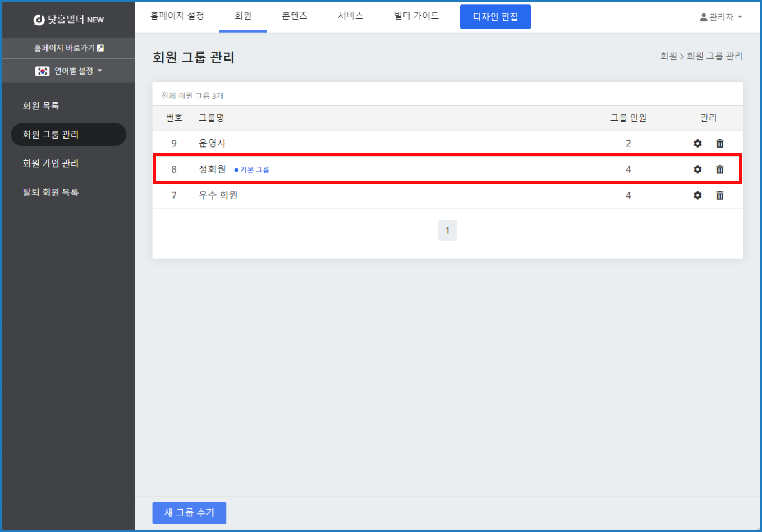Go to the 서비스 menu tab
Viewport: 762px width, 532px height.
[351, 16]
